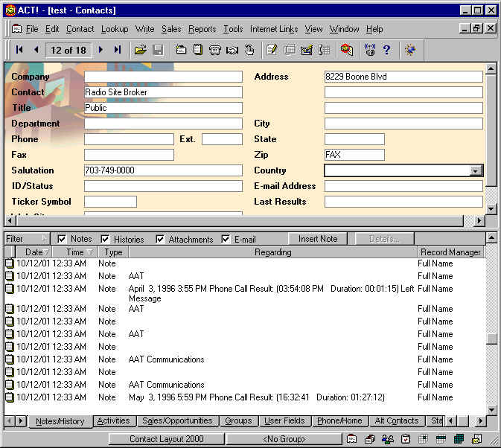Viewport: 501px width, 448px height.
Task: Click the Open File folder icon
Action: tap(140, 50)
